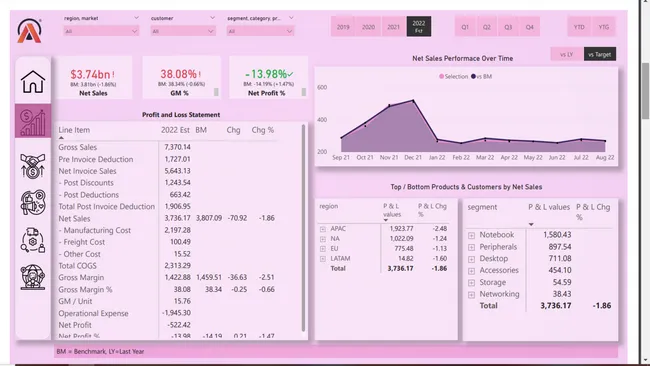
Task: Click the AtliQ logo icon
Action: coord(29,31)
